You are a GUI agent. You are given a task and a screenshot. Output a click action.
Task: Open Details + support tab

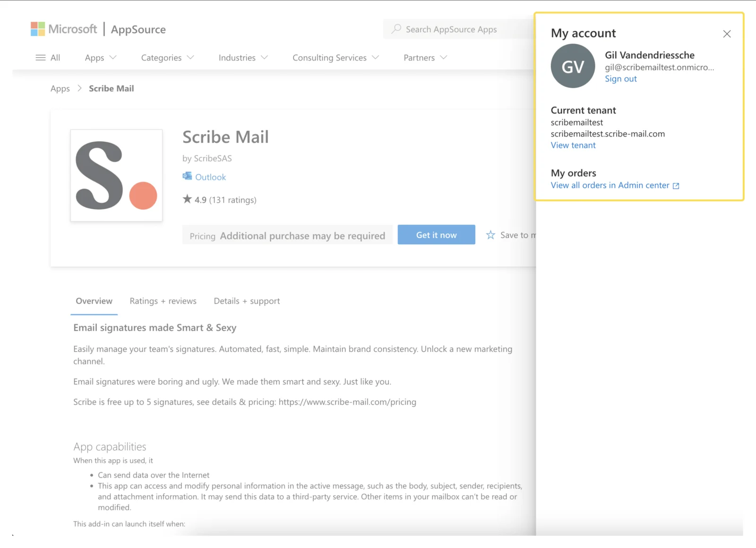point(247,301)
